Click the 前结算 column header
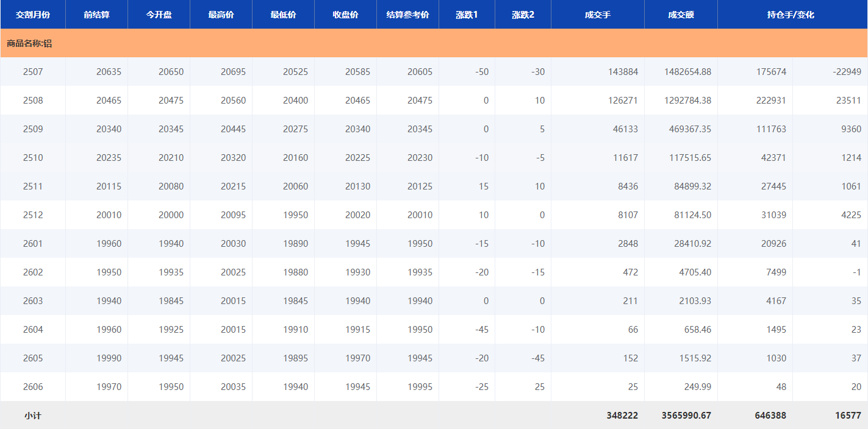Screen dimensions: 868x429 pos(96,15)
